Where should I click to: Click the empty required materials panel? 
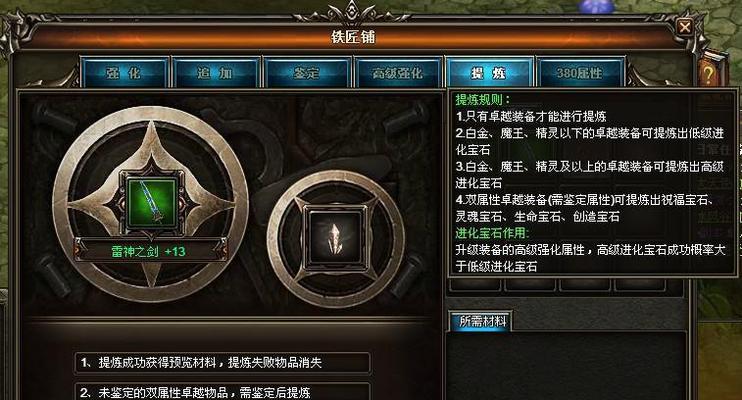pyautogui.click(x=566, y=366)
